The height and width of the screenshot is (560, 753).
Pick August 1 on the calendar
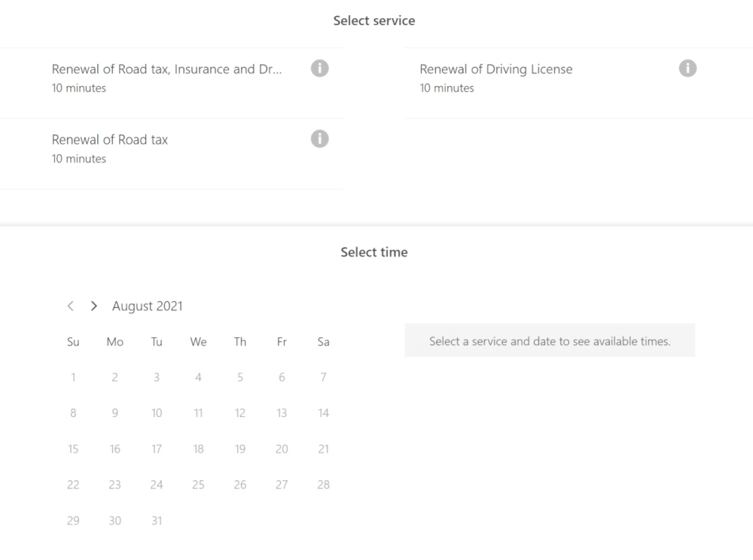[x=73, y=378]
